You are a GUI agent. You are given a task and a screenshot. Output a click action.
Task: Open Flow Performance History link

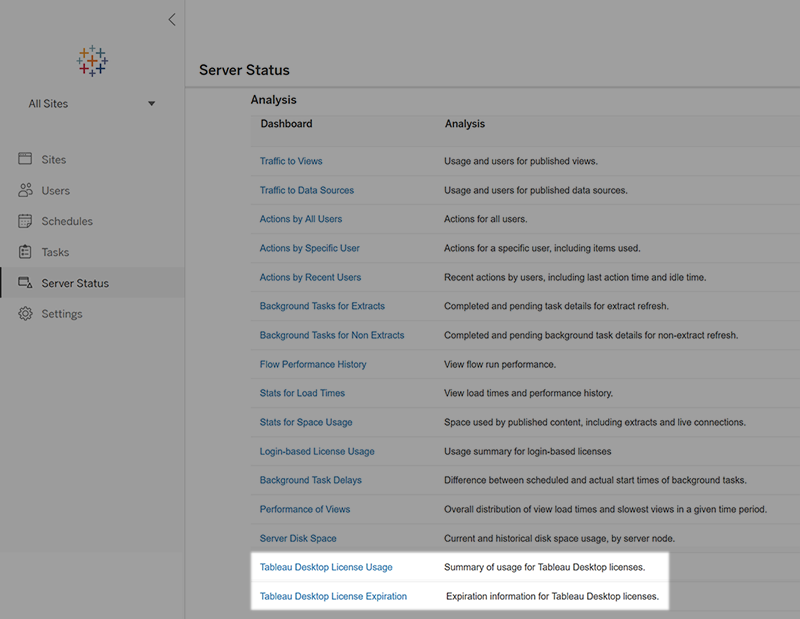(313, 364)
